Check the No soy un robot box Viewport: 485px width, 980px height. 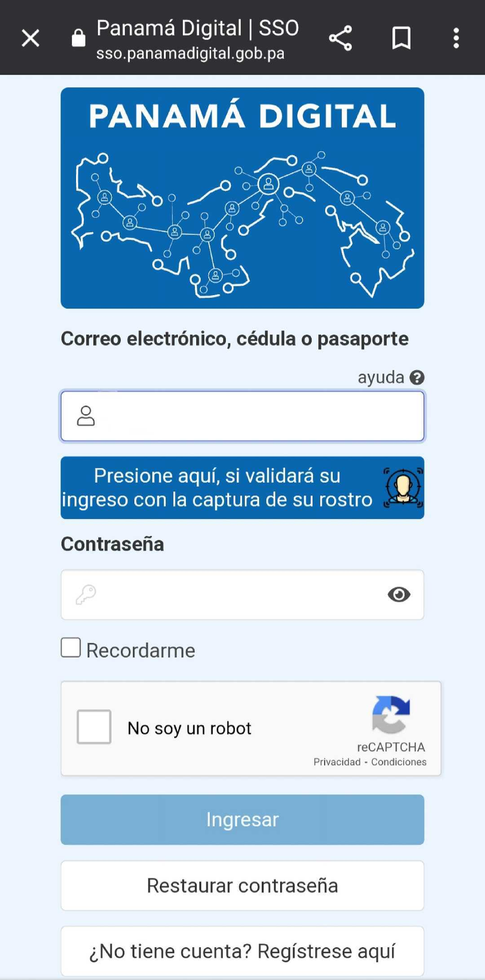(93, 727)
